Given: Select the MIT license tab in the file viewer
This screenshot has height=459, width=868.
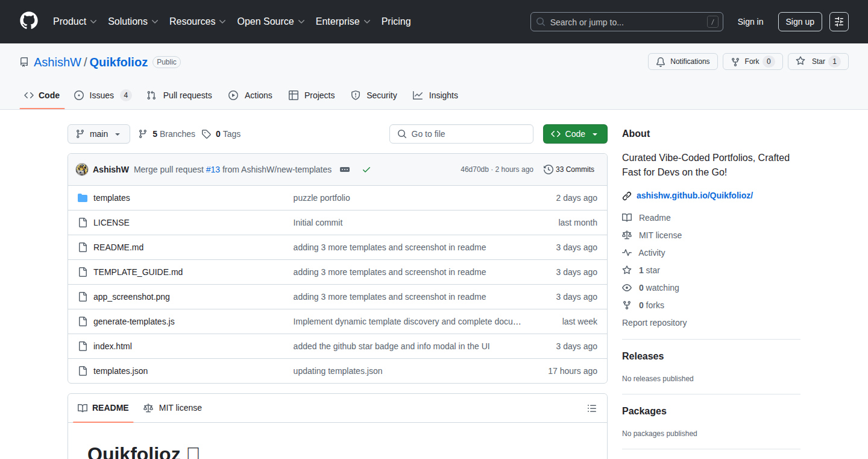Looking at the screenshot, I should tap(172, 408).
